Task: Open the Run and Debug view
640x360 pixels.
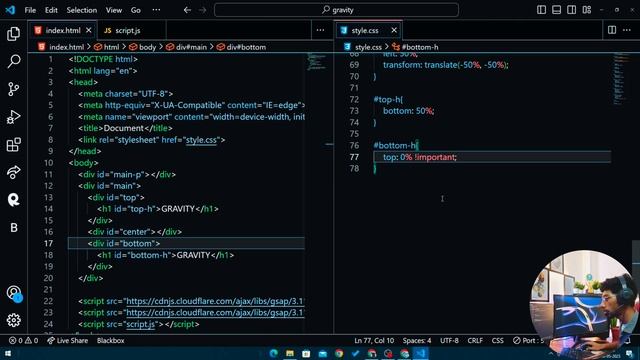Action: click(13, 117)
